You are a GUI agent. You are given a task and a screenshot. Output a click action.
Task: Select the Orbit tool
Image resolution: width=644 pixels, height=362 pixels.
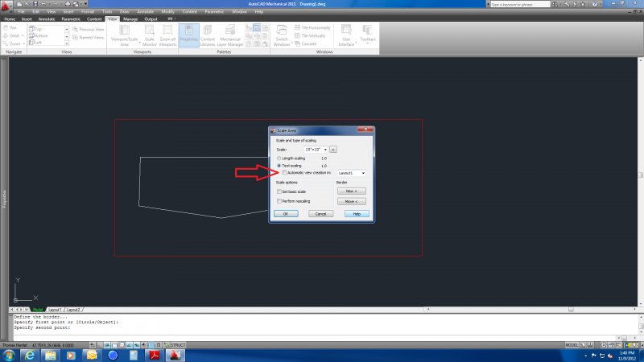(11, 35)
